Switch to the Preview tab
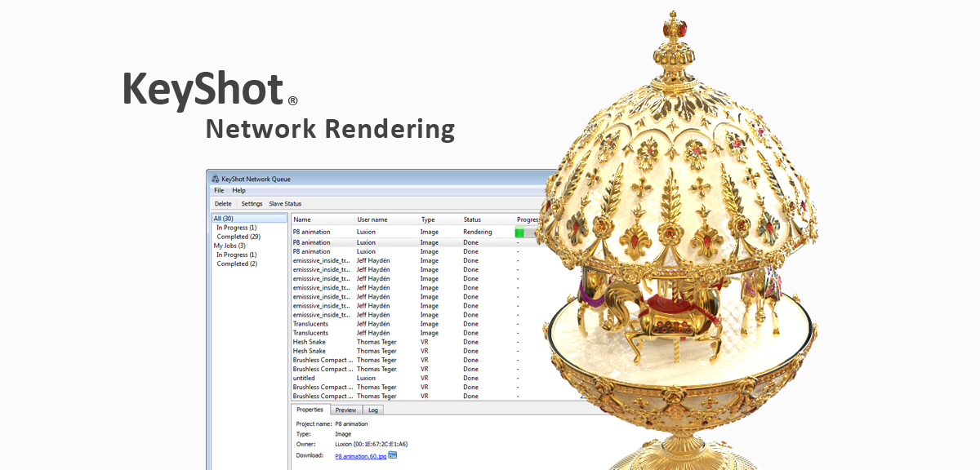 tap(345, 410)
